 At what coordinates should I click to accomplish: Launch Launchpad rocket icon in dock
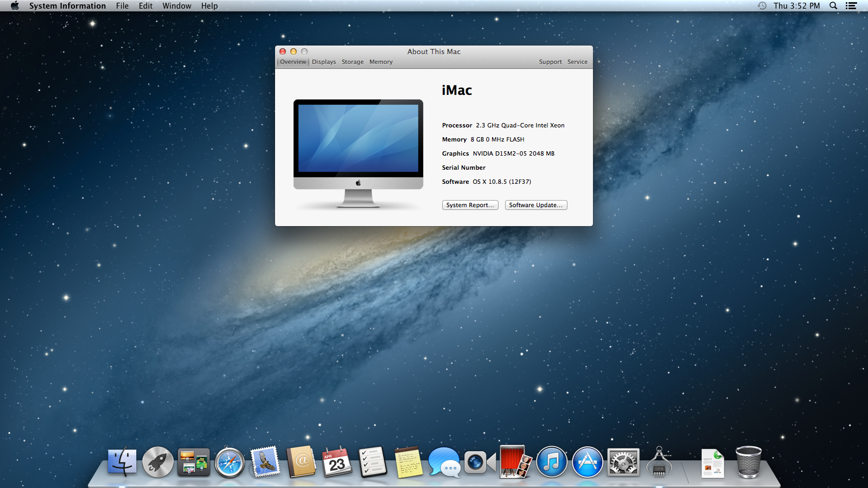tap(158, 463)
